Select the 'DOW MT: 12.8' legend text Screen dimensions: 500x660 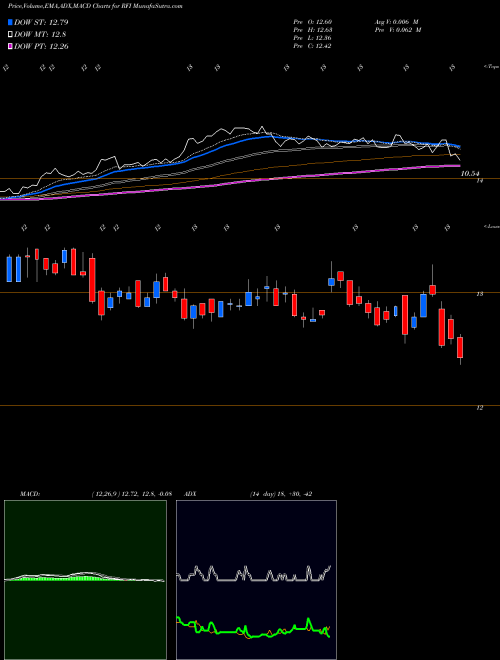pos(40,35)
